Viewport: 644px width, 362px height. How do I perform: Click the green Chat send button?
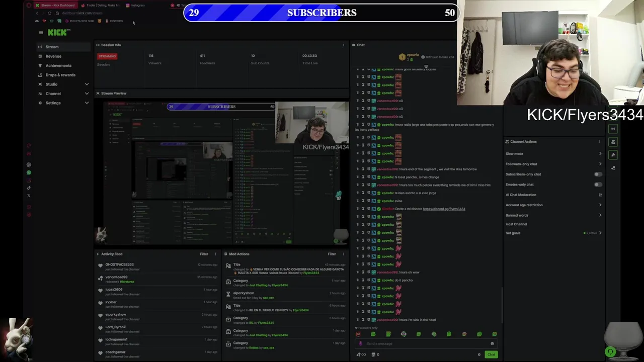[491, 355]
